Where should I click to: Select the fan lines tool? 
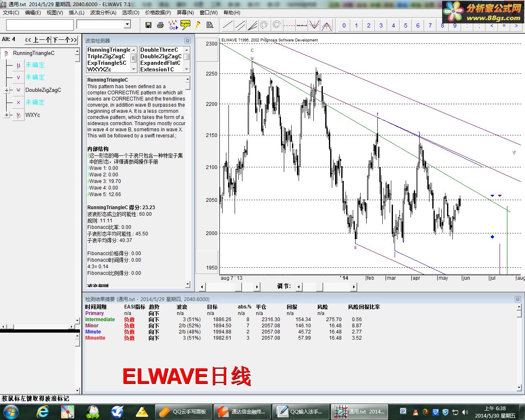pyautogui.click(x=252, y=25)
